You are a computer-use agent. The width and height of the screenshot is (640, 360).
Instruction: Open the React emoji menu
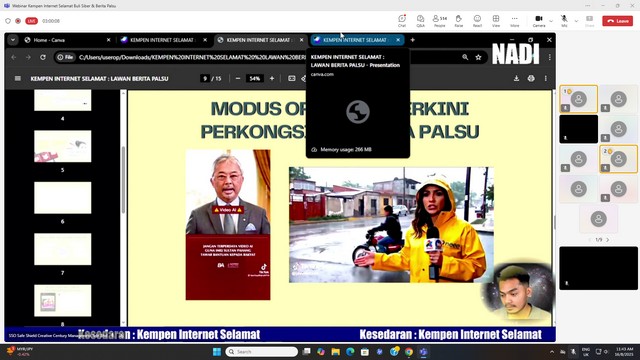[x=477, y=20]
